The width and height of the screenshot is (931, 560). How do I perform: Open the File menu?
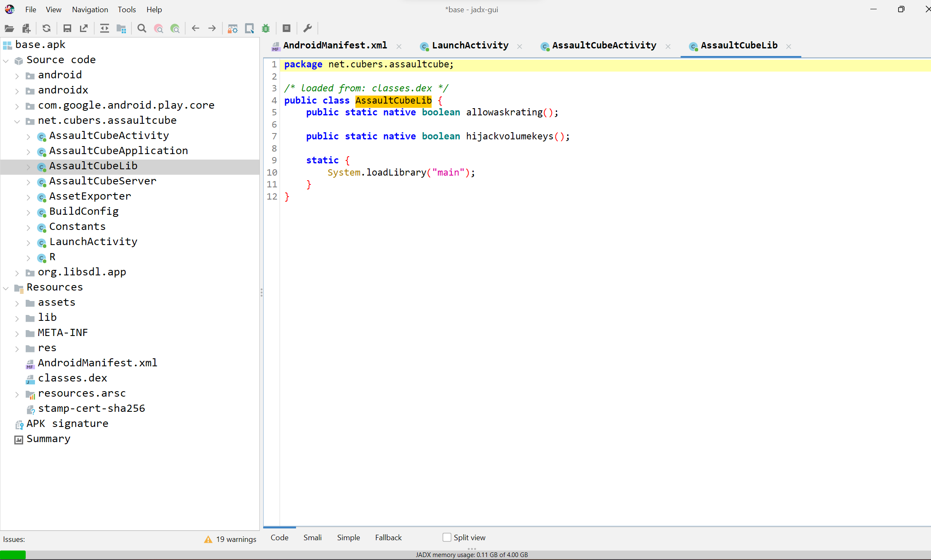31,9
